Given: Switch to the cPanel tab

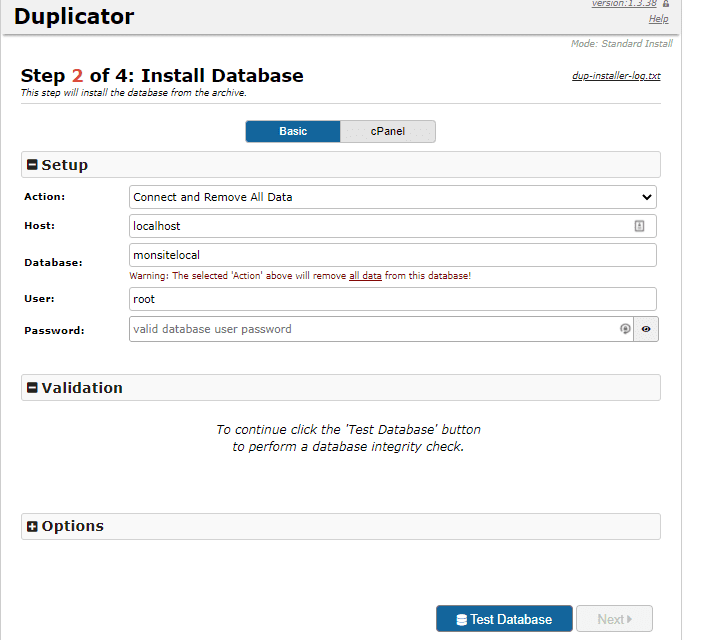Looking at the screenshot, I should click(x=387, y=132).
